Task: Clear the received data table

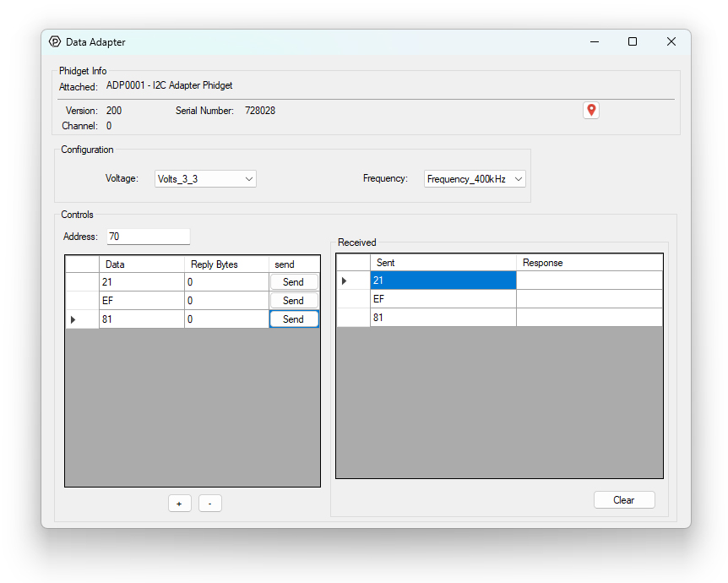Action: pyautogui.click(x=623, y=500)
